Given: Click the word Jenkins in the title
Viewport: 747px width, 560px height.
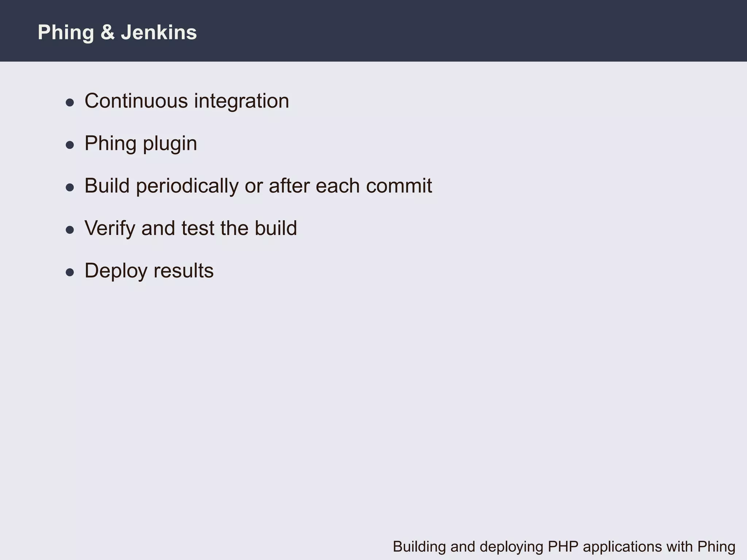Looking at the screenshot, I should [x=159, y=32].
